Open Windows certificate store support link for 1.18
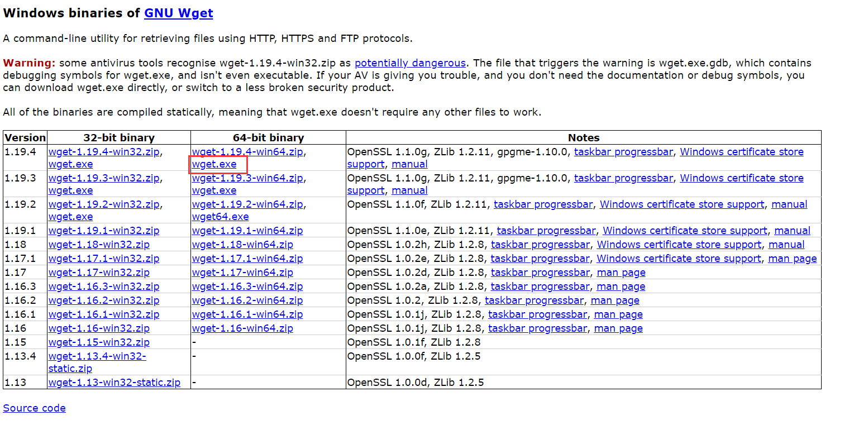 point(679,245)
